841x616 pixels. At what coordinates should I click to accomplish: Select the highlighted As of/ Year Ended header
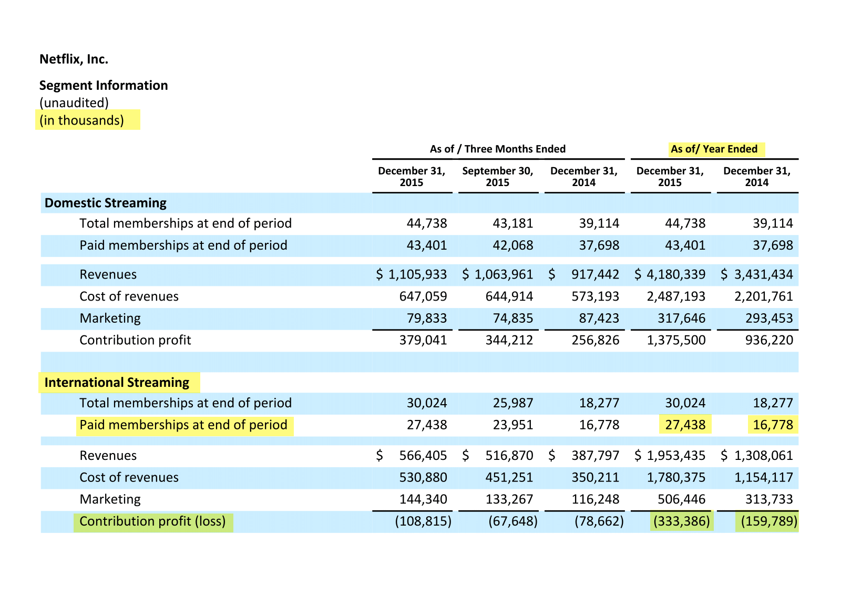(714, 149)
